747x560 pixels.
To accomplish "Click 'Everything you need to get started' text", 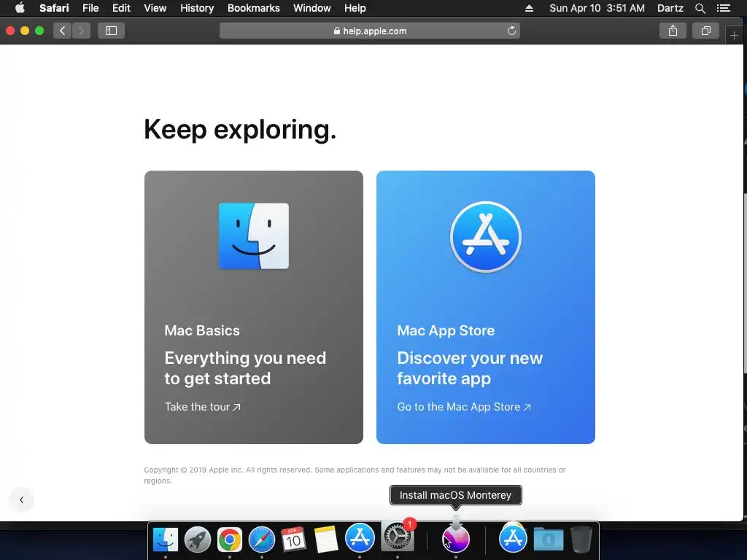I will point(245,368).
